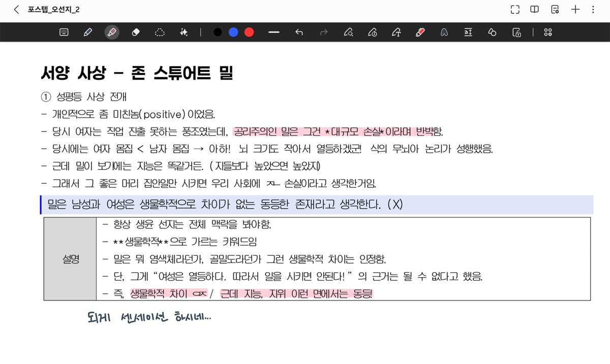Select the Highlighter tool
The image size is (610, 364).
(x=112, y=32)
